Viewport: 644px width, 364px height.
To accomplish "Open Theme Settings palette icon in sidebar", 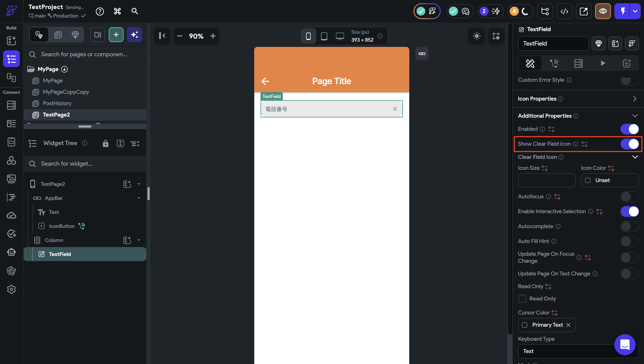I will (x=11, y=271).
